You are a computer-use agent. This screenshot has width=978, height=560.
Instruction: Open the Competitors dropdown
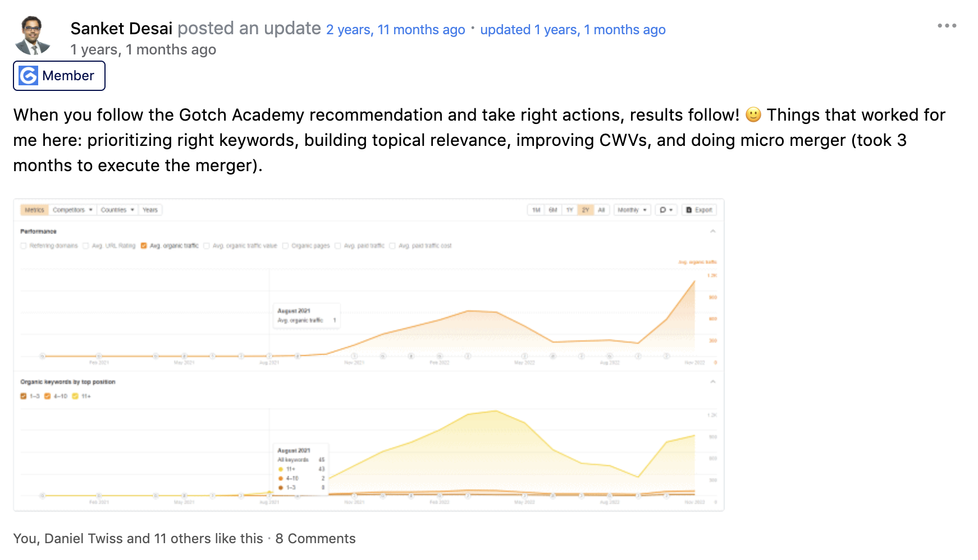pos(72,210)
